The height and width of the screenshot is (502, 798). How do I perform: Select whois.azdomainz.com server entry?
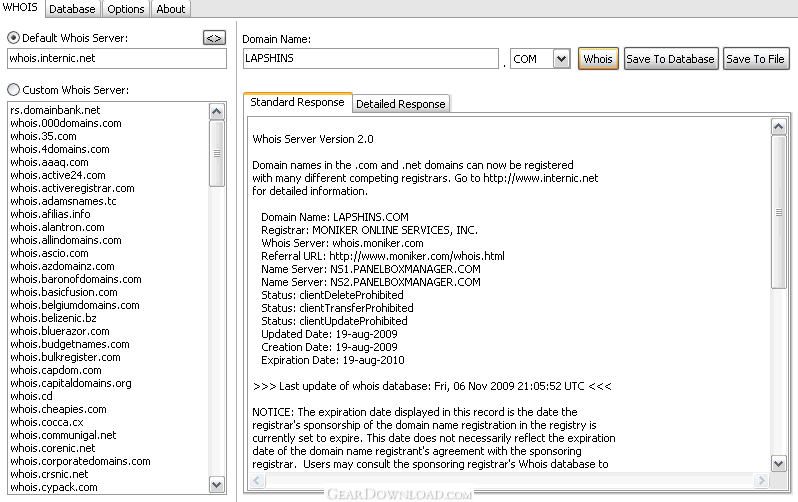click(x=62, y=266)
